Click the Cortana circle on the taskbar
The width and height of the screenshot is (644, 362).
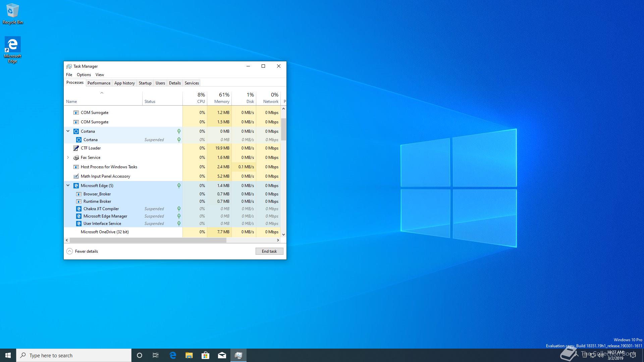[x=140, y=355]
